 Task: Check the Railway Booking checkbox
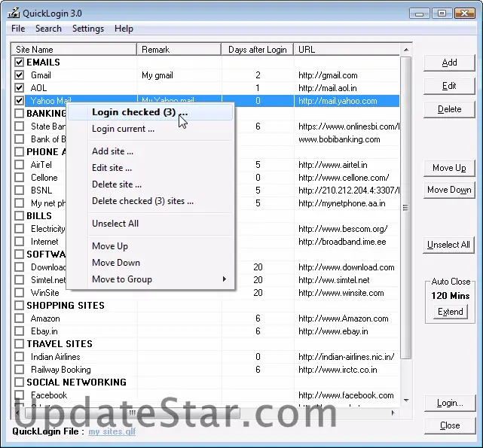pos(19,370)
